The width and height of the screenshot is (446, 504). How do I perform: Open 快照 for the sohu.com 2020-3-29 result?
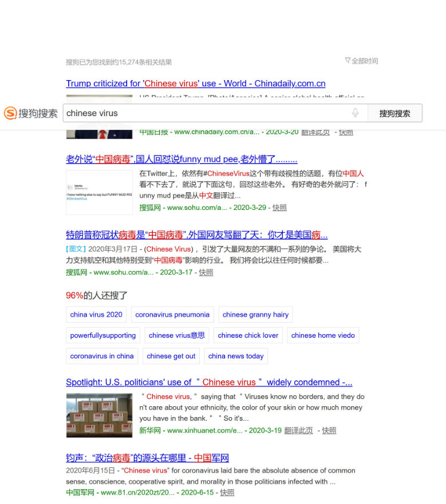pos(279,208)
